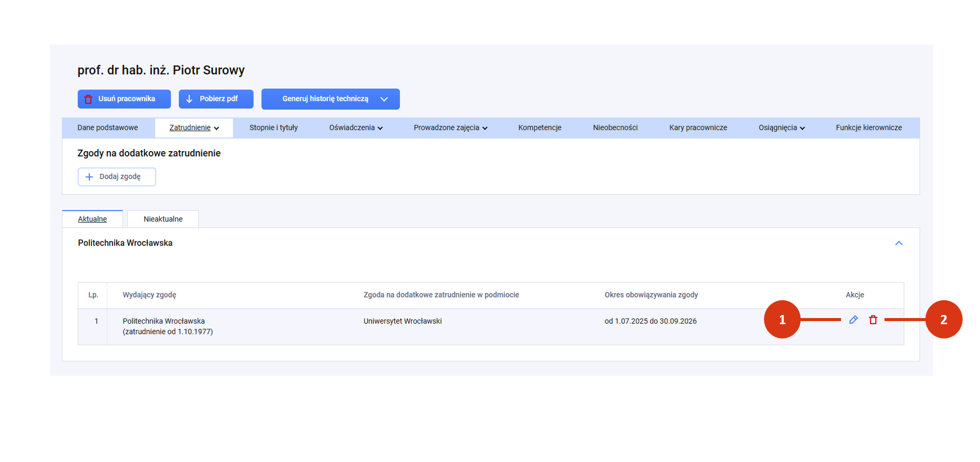Image resolution: width=980 pixels, height=462 pixels.
Task: Click the Okres obowiązywania zgody column header
Action: (x=651, y=295)
